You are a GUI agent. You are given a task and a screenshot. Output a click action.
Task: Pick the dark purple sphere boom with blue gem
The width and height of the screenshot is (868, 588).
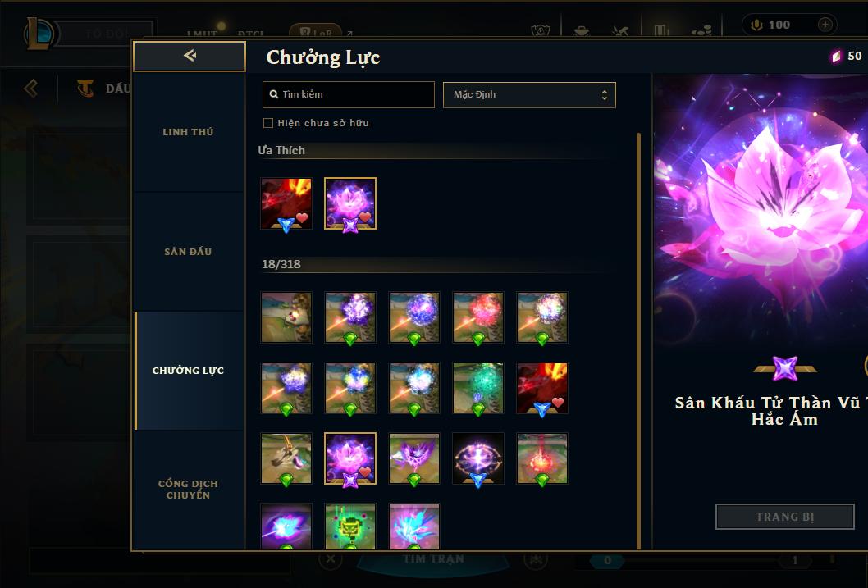point(477,458)
